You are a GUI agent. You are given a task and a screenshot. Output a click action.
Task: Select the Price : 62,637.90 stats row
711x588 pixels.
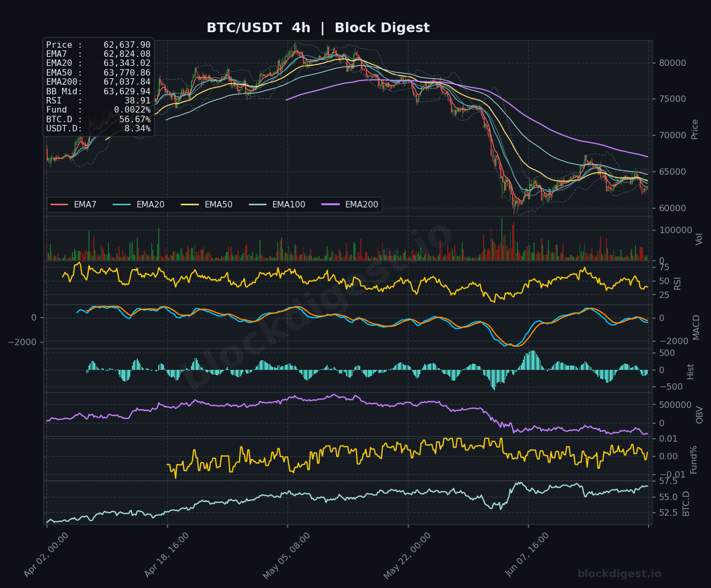point(98,45)
